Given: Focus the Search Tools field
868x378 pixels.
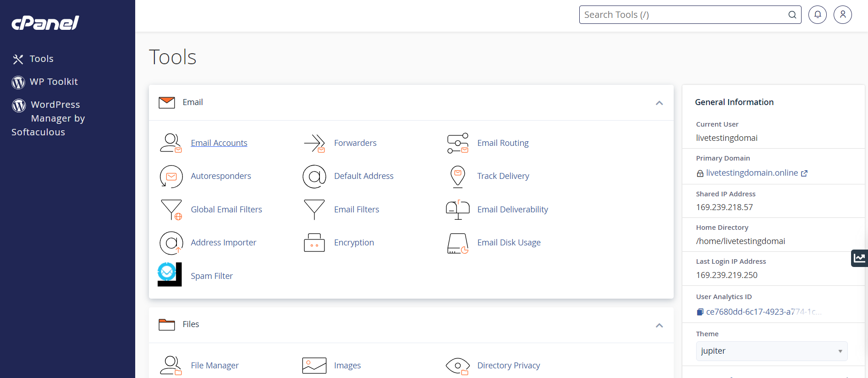Looking at the screenshot, I should tap(690, 15).
